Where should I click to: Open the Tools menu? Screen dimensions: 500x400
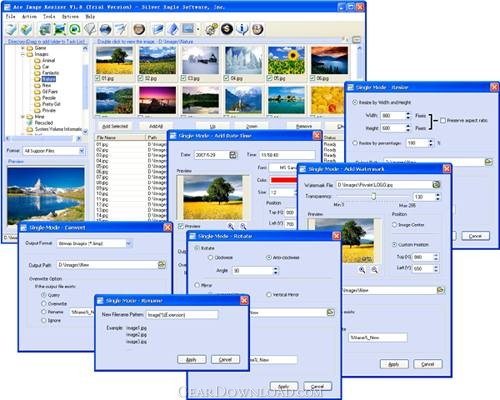[49, 16]
